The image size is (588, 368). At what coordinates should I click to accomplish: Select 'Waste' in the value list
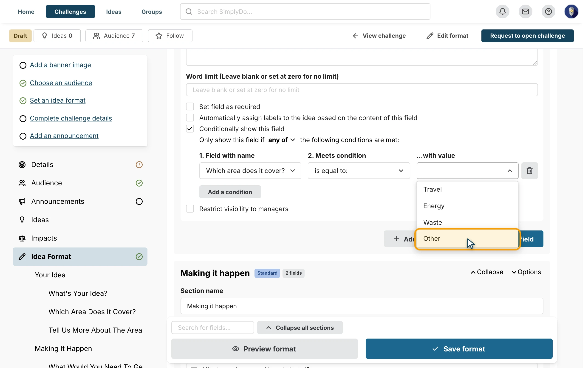click(x=467, y=222)
